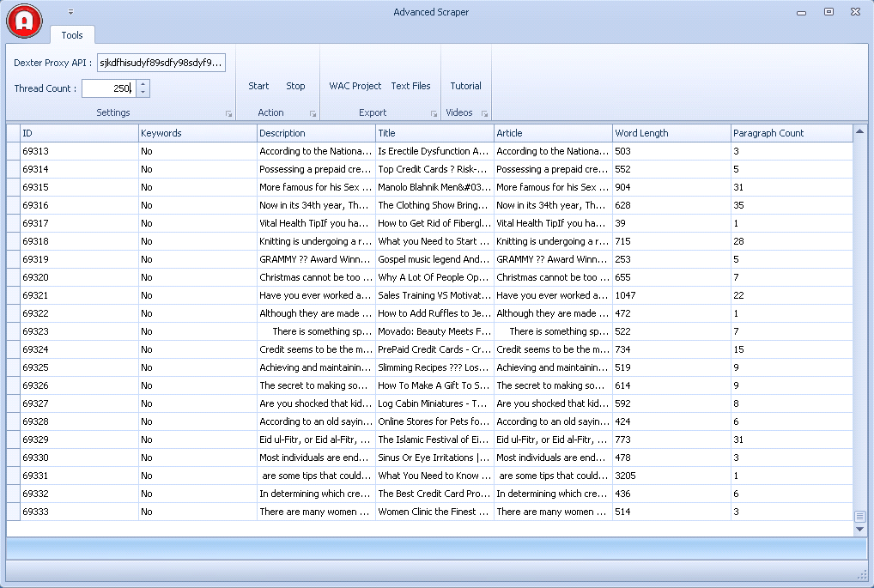Export to Text Files
The height and width of the screenshot is (588, 874).
pyautogui.click(x=410, y=86)
